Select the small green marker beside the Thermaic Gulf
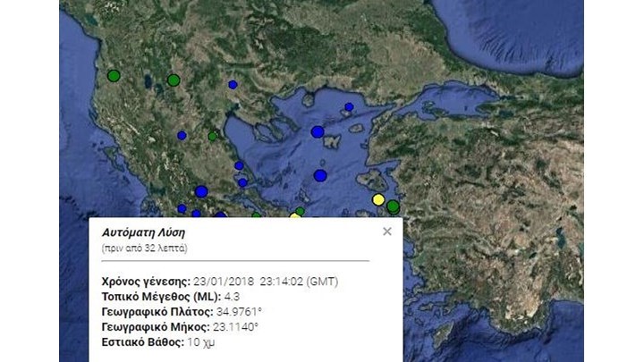 tap(212, 136)
